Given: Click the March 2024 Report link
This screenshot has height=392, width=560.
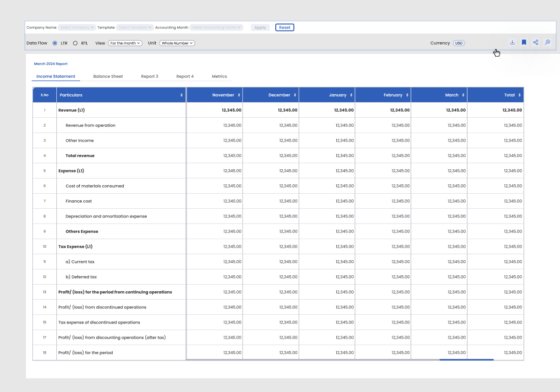Looking at the screenshot, I should [x=51, y=64].
